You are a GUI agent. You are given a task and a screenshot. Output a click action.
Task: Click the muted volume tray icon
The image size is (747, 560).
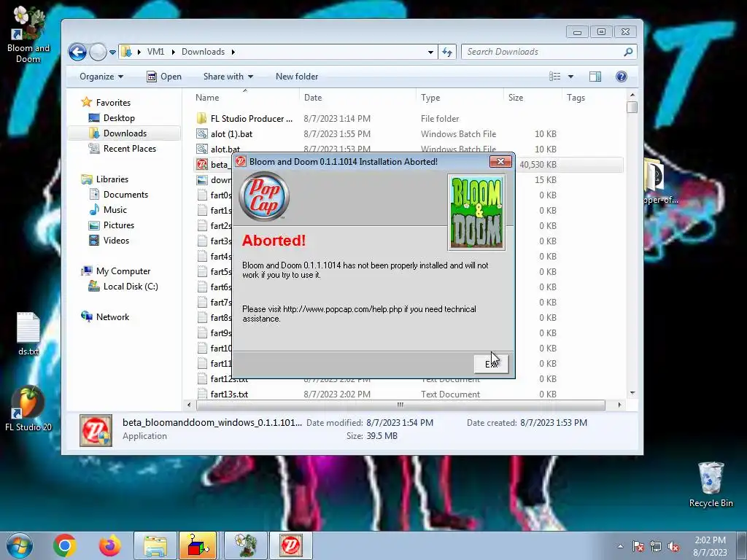[673, 546]
